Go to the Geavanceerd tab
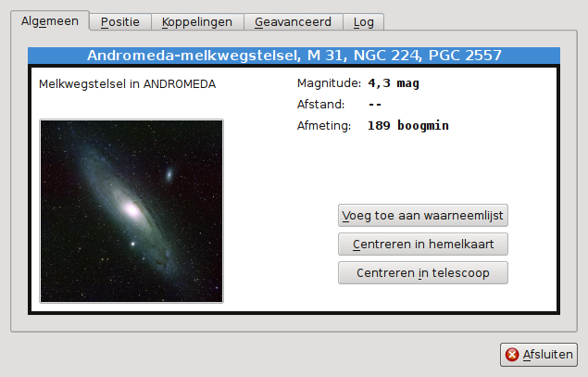 click(294, 21)
